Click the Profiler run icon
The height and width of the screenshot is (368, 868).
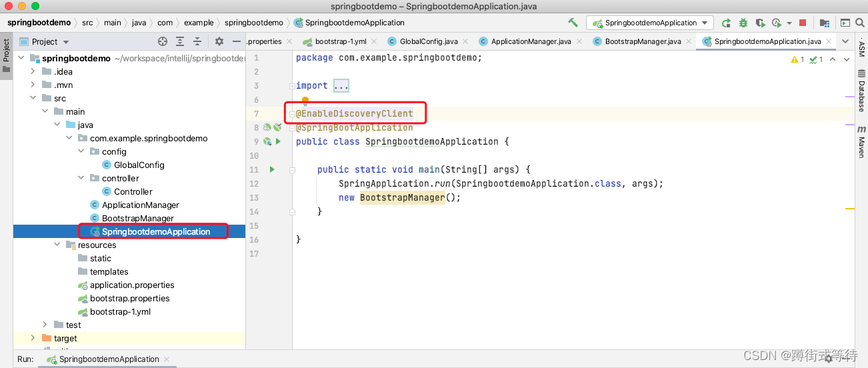(x=777, y=23)
